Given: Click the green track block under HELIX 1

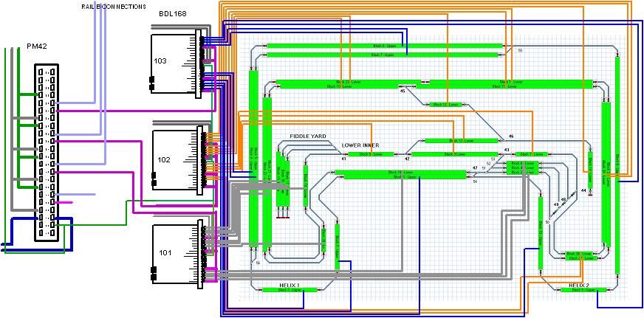Looking at the screenshot, I should (289, 290).
